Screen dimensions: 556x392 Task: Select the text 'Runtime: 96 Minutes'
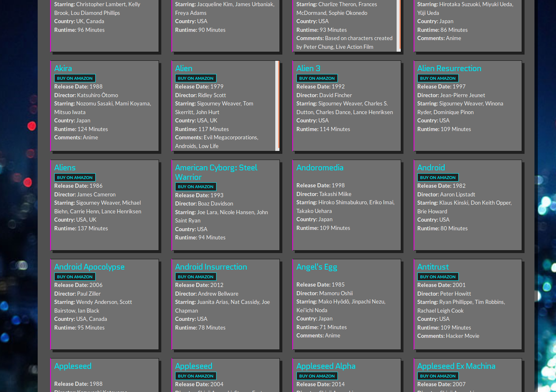coord(79,30)
